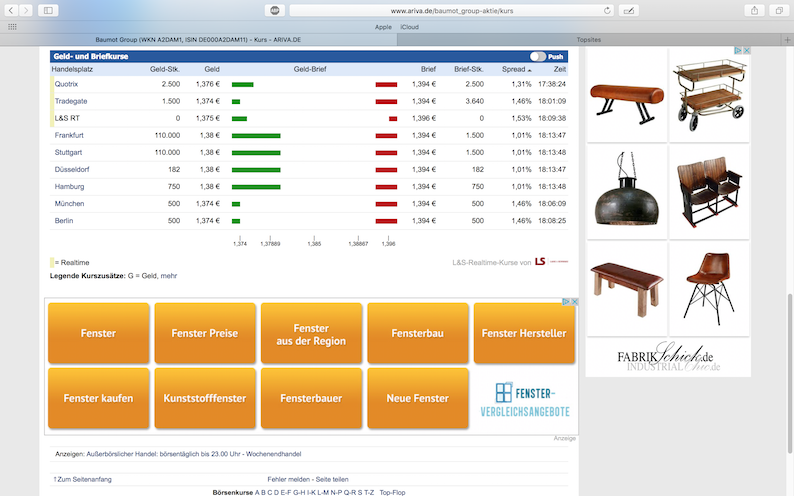This screenshot has width=794, height=496.
Task: Click the leather wooden bench thumbnail
Action: tap(627, 289)
